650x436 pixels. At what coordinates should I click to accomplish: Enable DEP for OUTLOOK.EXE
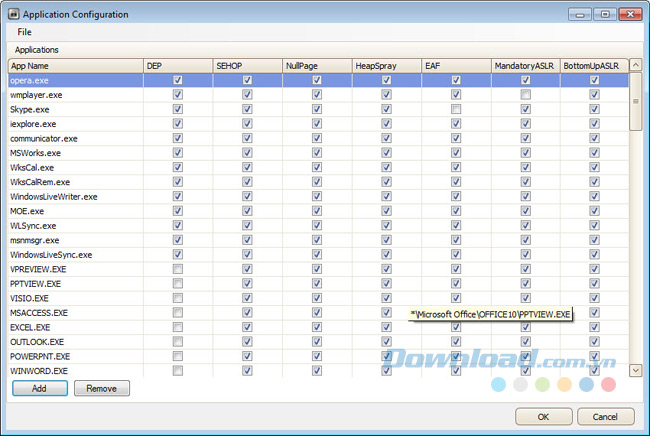tap(178, 342)
